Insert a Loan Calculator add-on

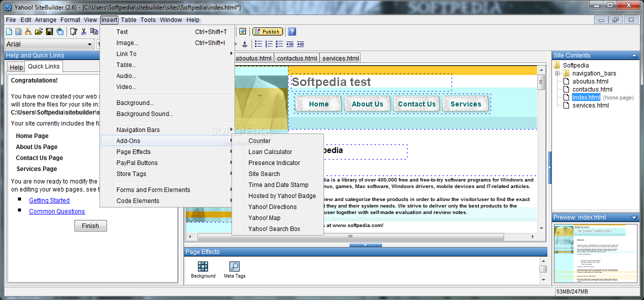tap(277, 151)
